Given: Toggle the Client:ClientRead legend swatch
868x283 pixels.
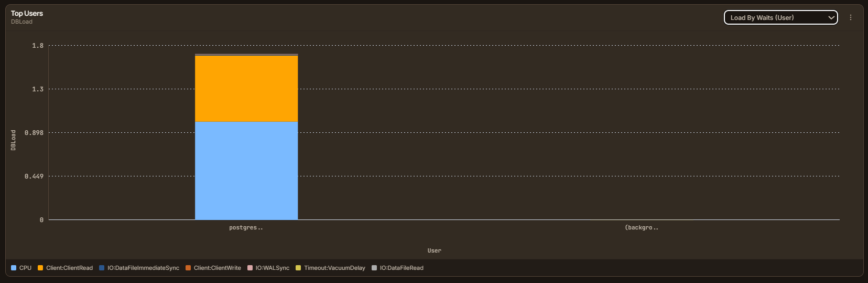Looking at the screenshot, I should (40, 268).
